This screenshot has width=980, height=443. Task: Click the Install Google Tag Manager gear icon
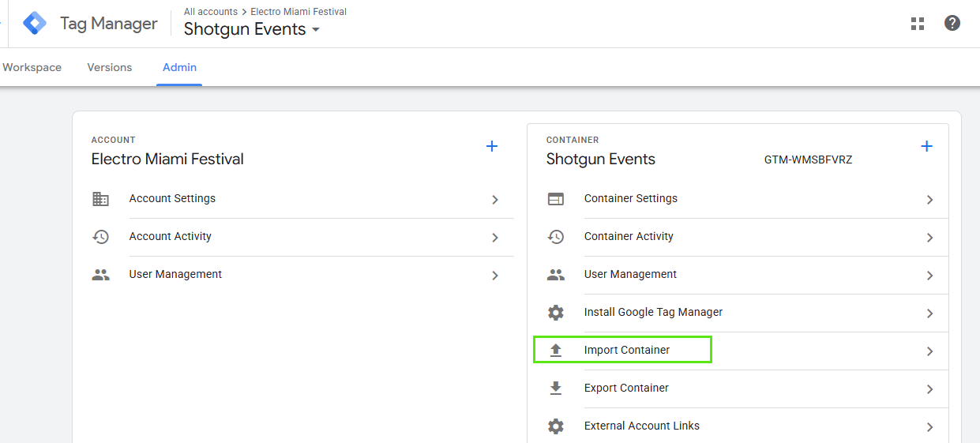pyautogui.click(x=556, y=313)
